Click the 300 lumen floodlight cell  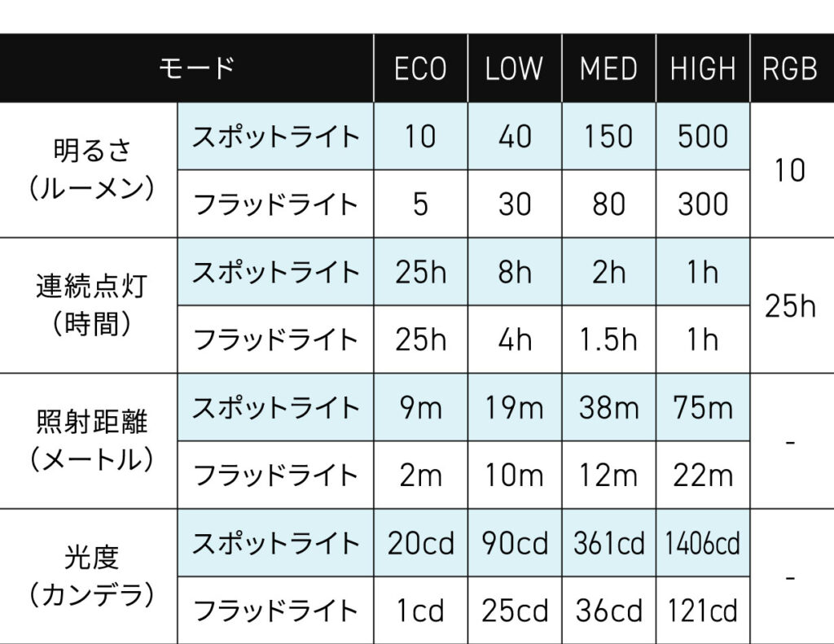(703, 204)
